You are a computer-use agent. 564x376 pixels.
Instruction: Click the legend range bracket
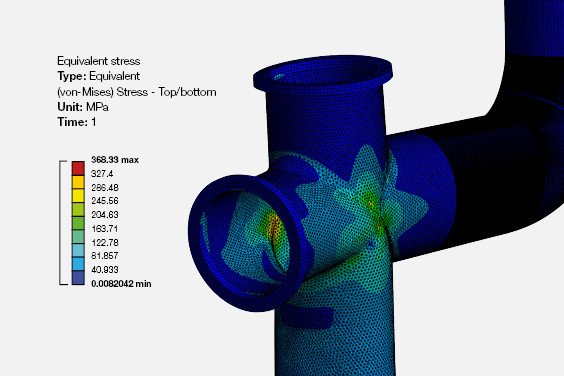[x=63, y=223]
